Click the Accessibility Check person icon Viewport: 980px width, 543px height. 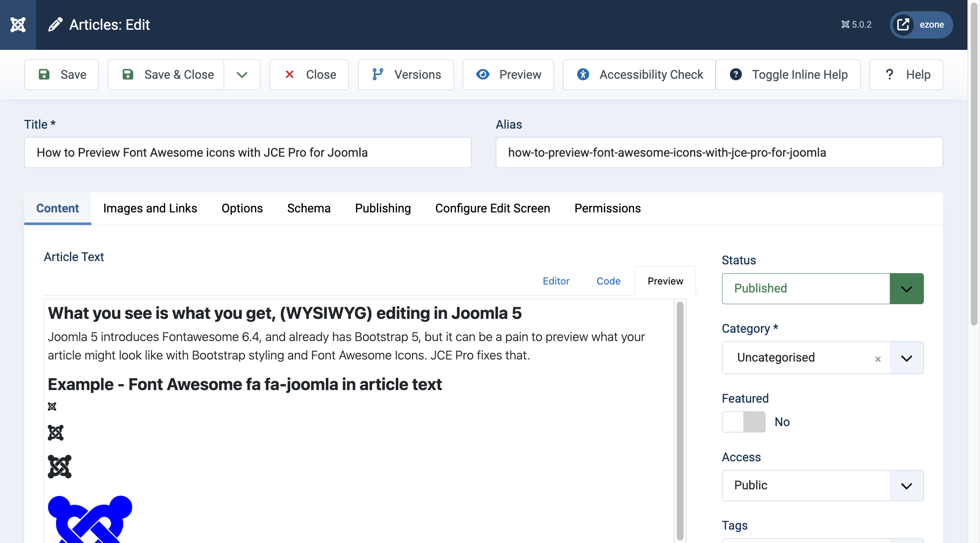583,74
